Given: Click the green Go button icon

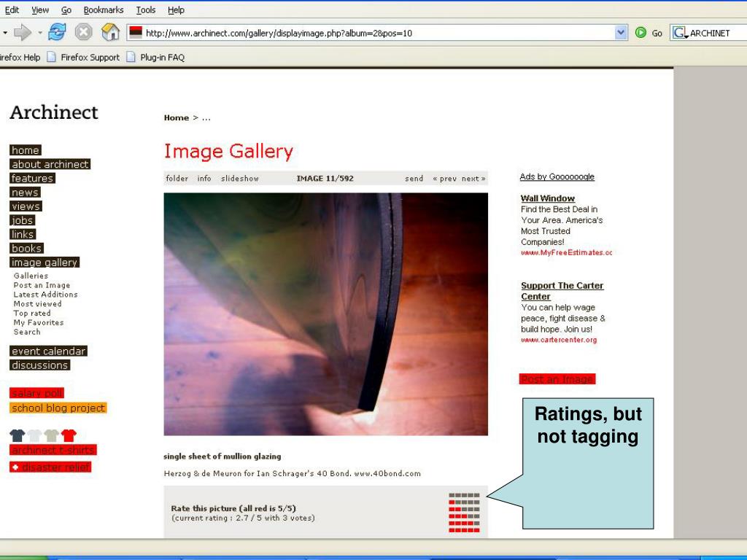Looking at the screenshot, I should click(x=640, y=33).
